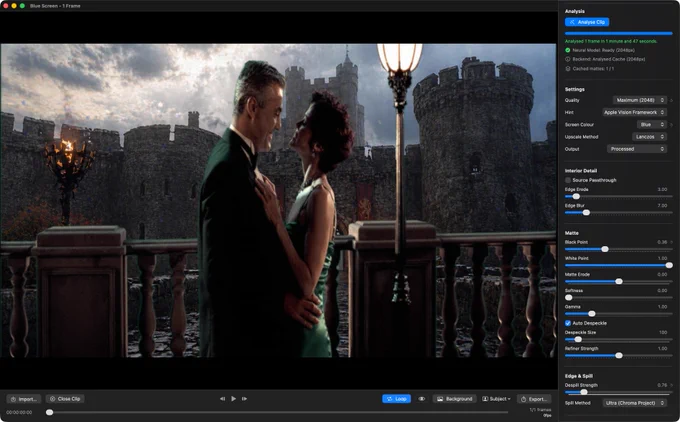
Task: Click the arrow icon beside Black Point value
Action: [671, 242]
